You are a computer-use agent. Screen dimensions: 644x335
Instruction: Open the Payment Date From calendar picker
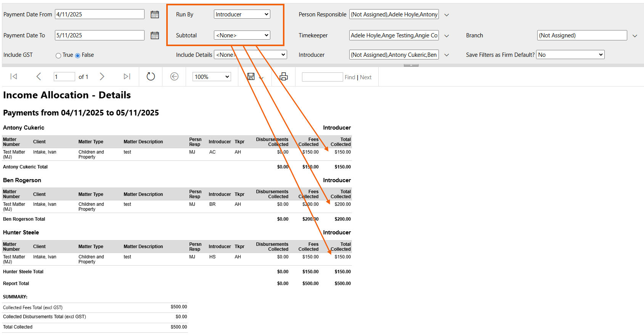[x=155, y=14]
